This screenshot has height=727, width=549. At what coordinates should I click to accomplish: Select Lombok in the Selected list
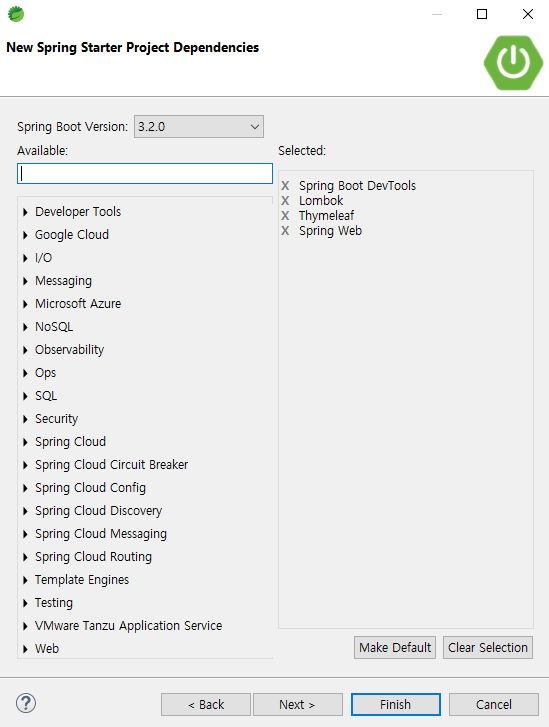tap(321, 201)
